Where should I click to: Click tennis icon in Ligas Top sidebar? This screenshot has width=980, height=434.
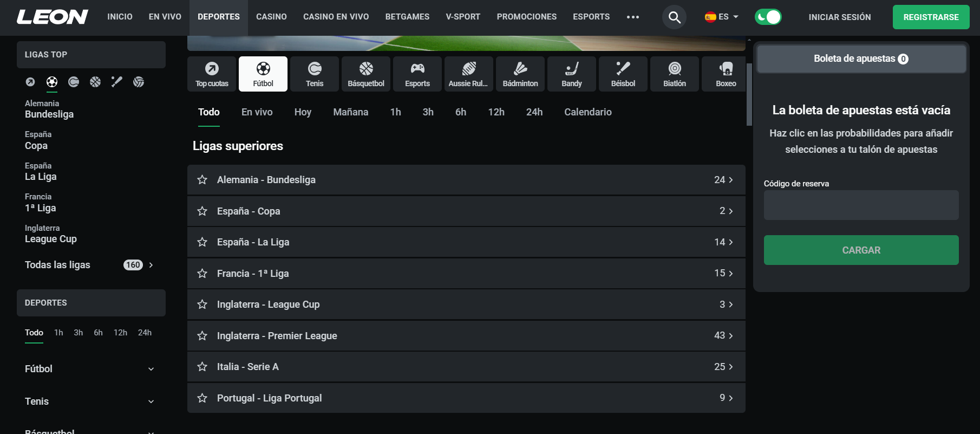point(74,82)
